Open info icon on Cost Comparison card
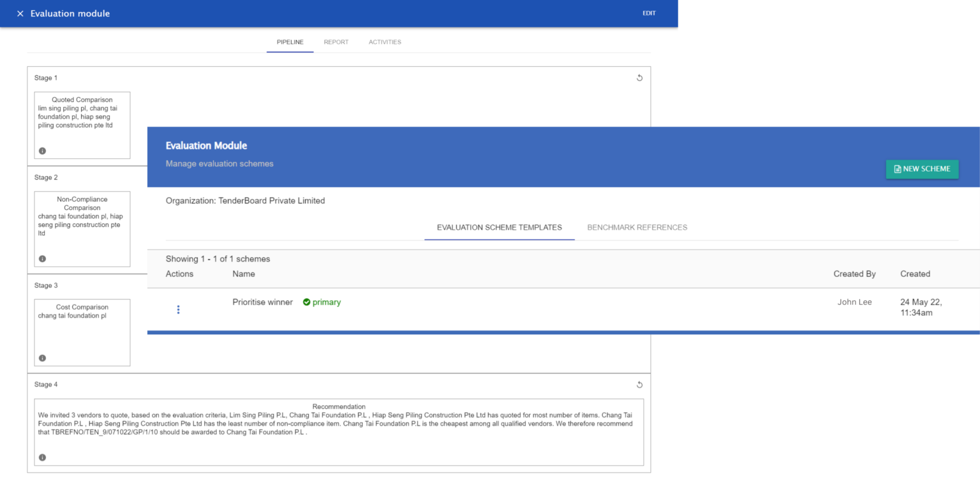This screenshot has width=980, height=490. [x=42, y=358]
